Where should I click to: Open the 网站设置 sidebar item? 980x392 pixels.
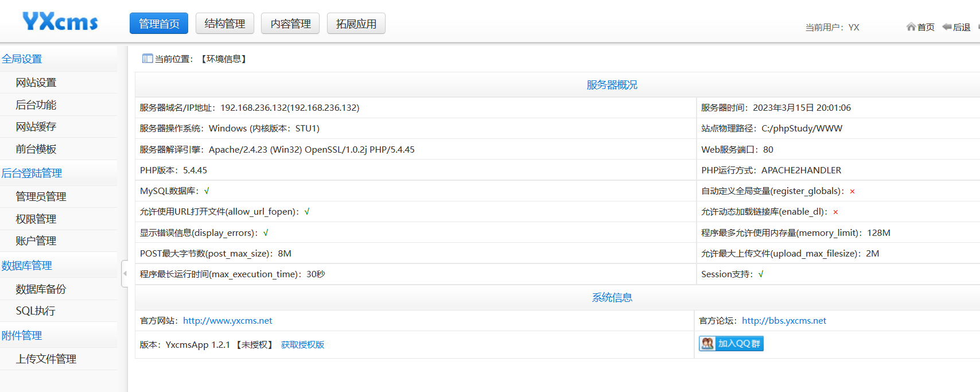point(36,83)
